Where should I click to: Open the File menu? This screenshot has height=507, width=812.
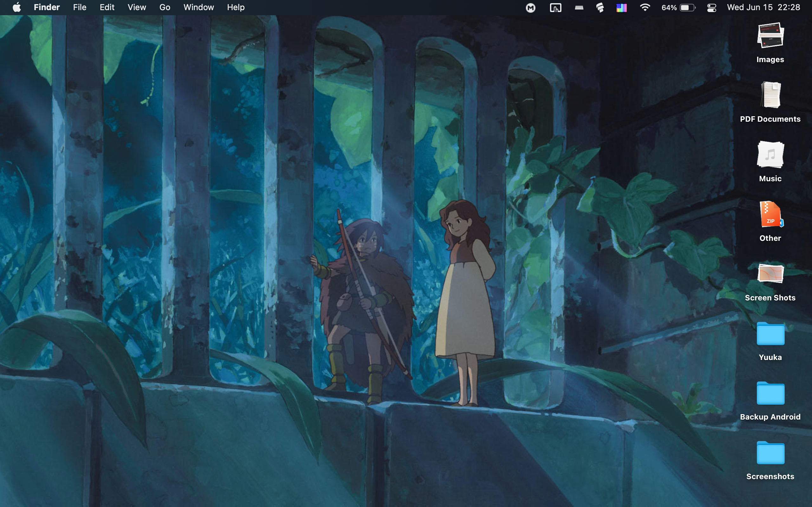pyautogui.click(x=80, y=7)
